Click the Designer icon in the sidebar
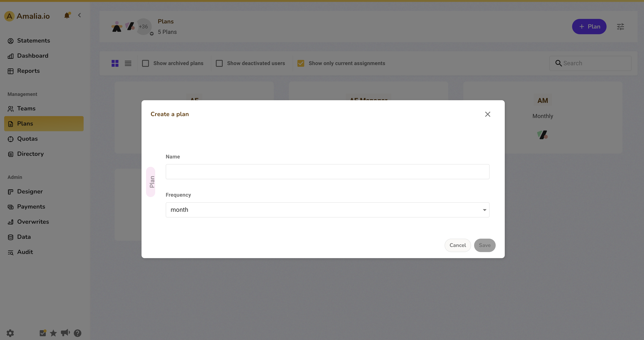The image size is (644, 340). 11,192
